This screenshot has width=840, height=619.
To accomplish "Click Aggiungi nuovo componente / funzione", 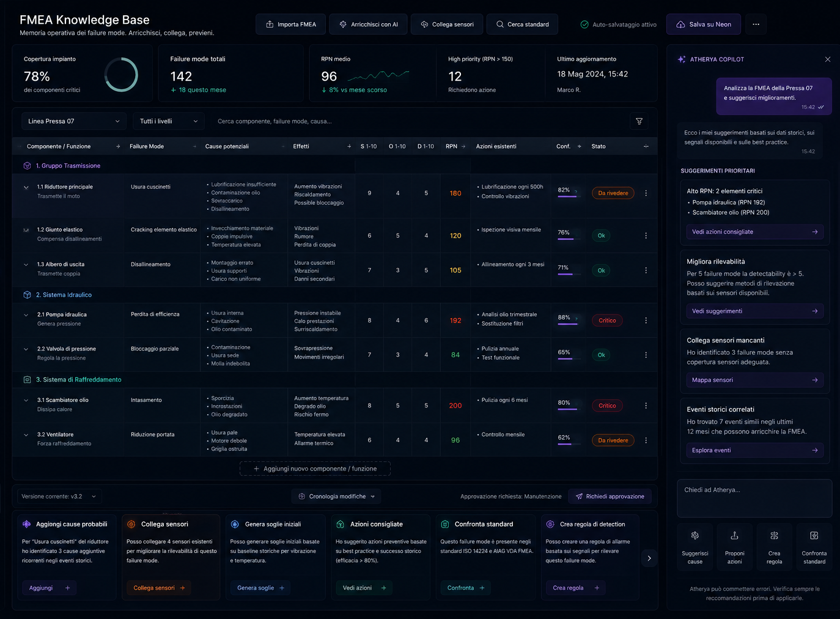I will click(315, 469).
